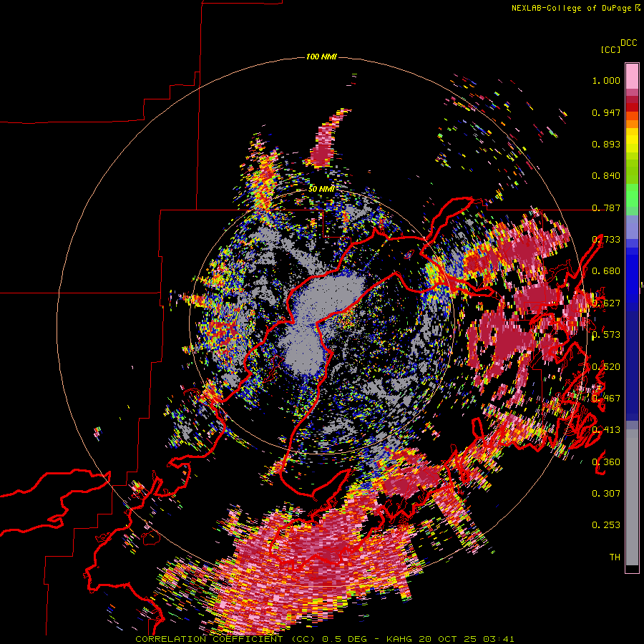644x644 pixels.
Task: Select the 1.000 scale value
Action: coord(606,80)
